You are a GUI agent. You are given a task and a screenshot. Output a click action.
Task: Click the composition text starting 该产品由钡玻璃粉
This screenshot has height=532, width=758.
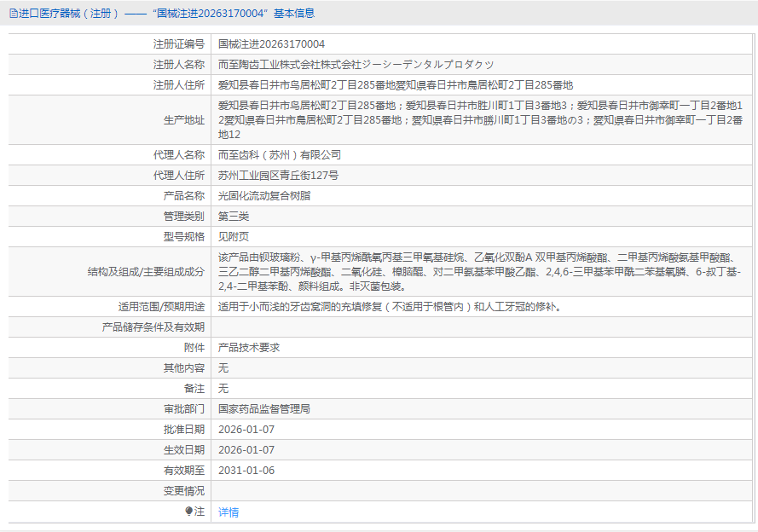point(479,272)
